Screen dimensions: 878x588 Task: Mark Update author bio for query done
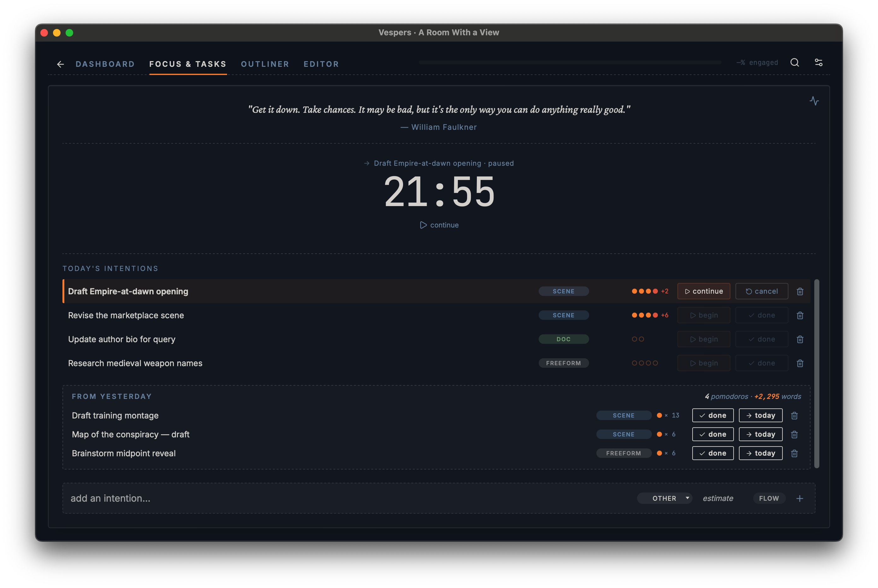click(761, 339)
